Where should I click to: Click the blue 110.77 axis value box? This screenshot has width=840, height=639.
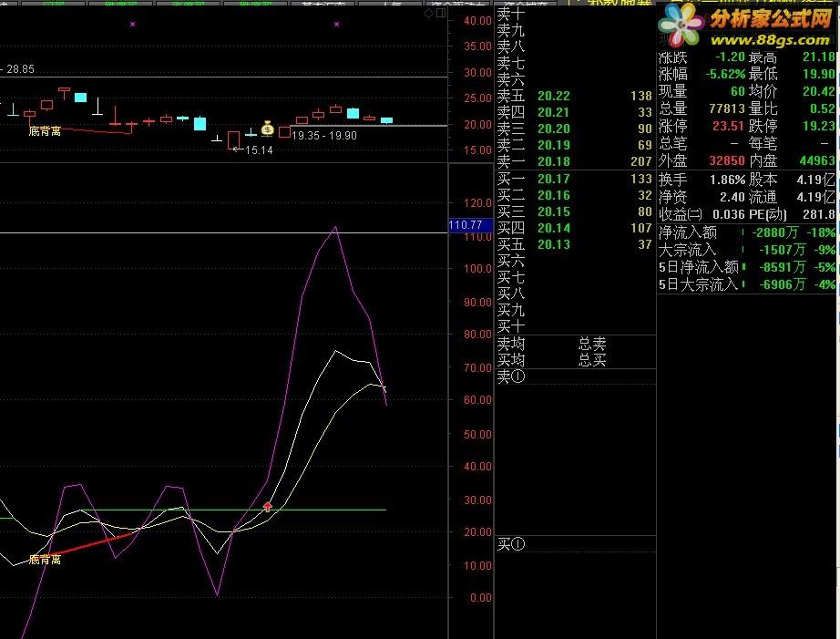470,225
